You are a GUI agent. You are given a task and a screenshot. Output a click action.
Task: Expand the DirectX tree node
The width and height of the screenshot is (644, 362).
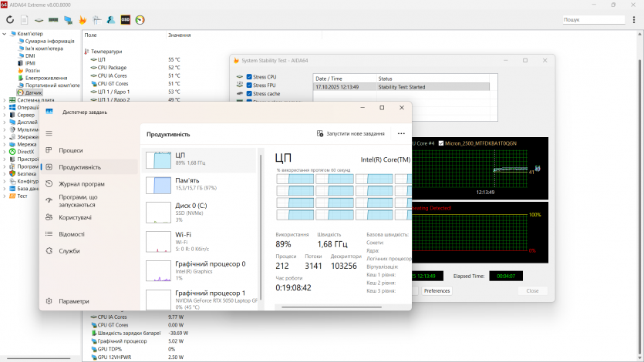(5, 152)
